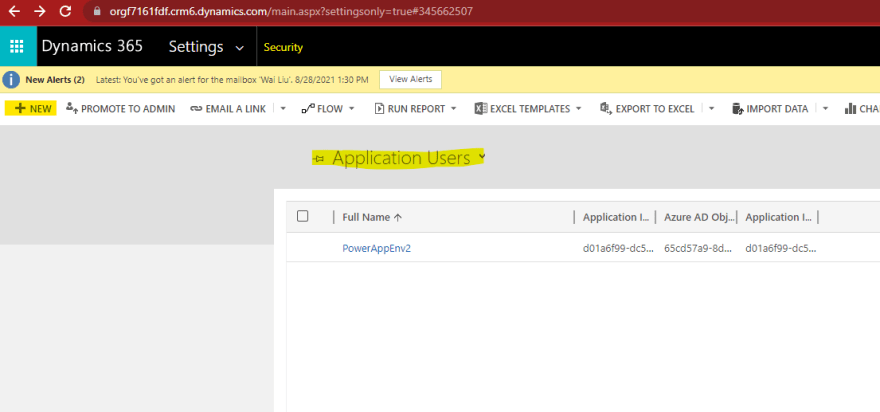Viewport: 880px width, 412px height.
Task: Create a new application user with NEW
Action: pos(31,109)
